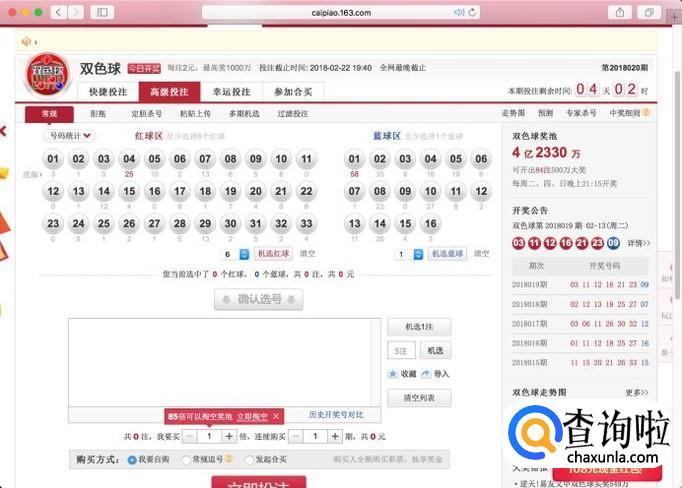
Task: Click the help icon next to 中奖细则
Action: point(646,113)
